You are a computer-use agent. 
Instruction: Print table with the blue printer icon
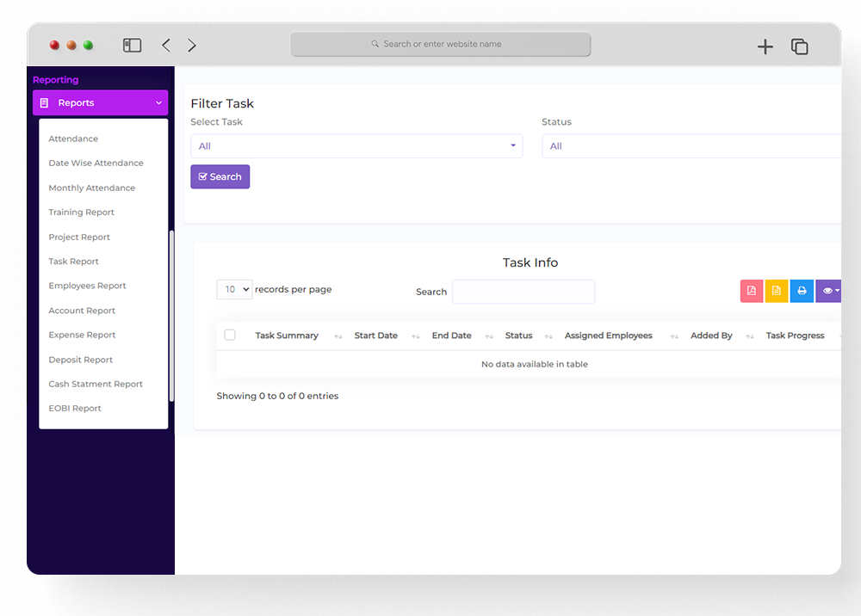802,291
